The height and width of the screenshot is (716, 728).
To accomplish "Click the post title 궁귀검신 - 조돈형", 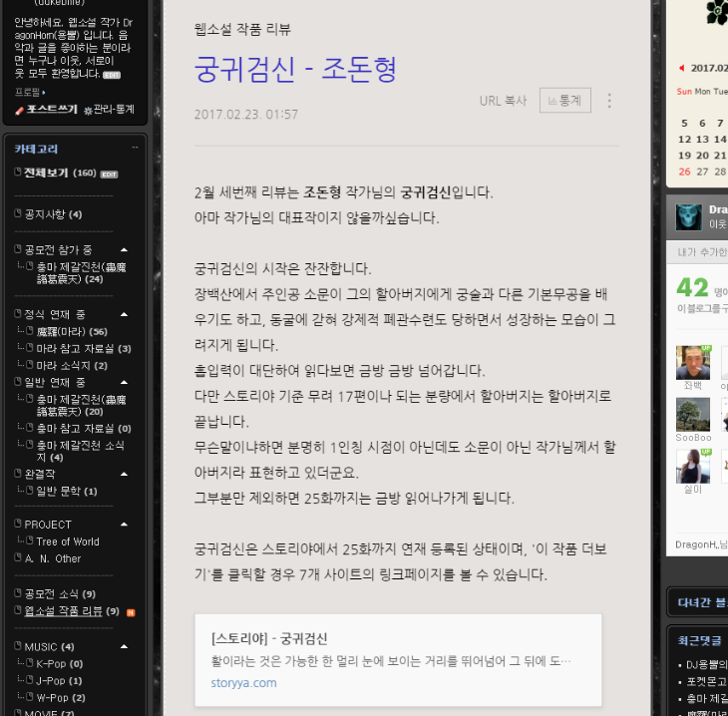I will 295,69.
